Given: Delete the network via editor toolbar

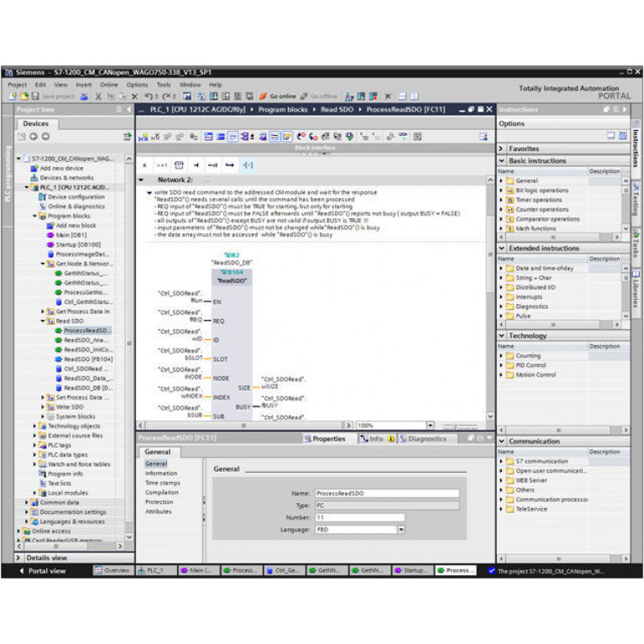Looking at the screenshot, I should click(x=155, y=137).
